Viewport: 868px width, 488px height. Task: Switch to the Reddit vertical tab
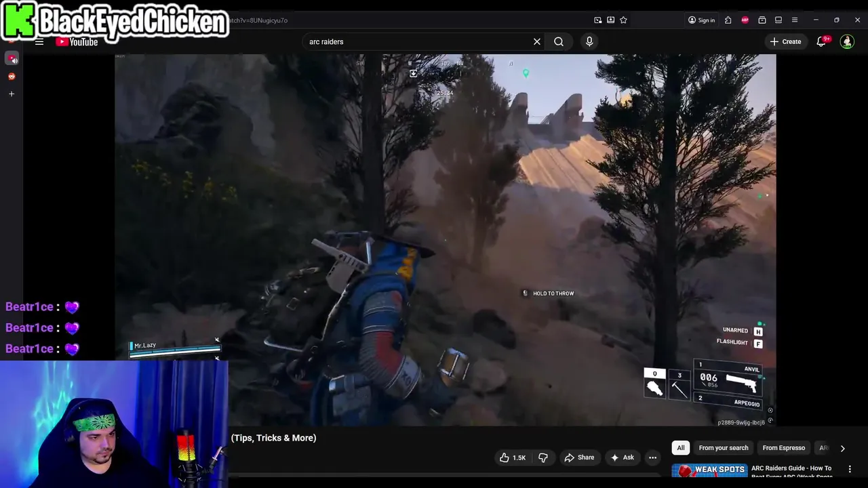pyautogui.click(x=12, y=77)
